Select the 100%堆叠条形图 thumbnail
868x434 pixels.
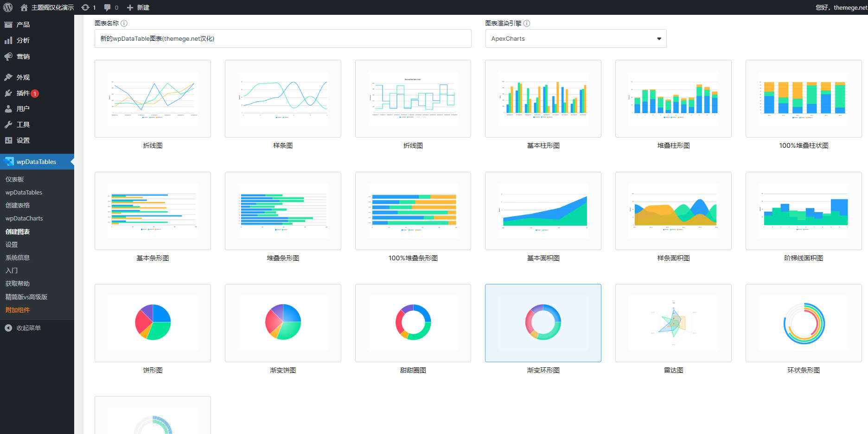point(413,211)
